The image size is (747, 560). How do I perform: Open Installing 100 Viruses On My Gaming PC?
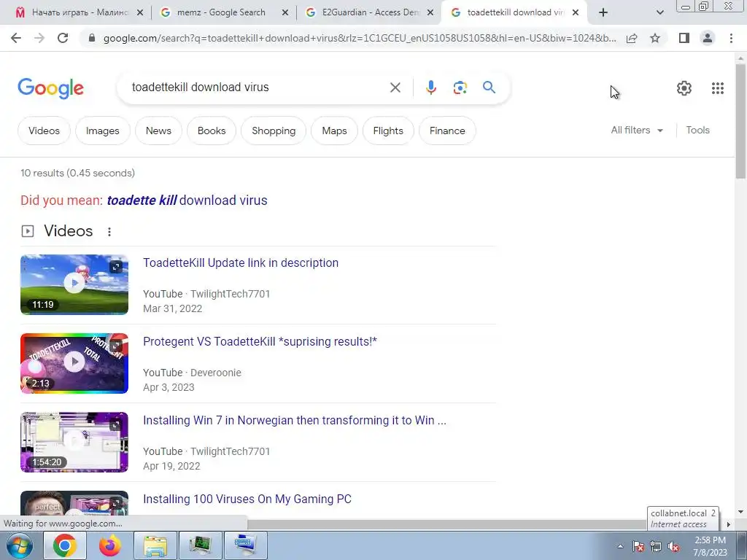pyautogui.click(x=247, y=499)
